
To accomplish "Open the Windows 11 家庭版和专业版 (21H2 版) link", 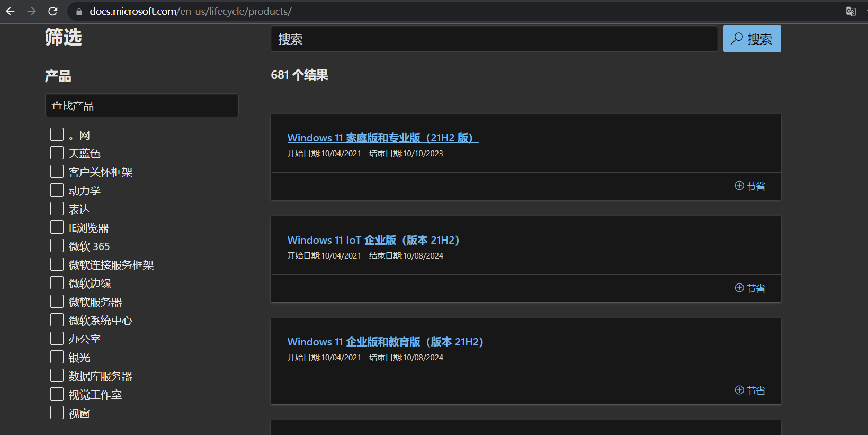I will coord(382,138).
